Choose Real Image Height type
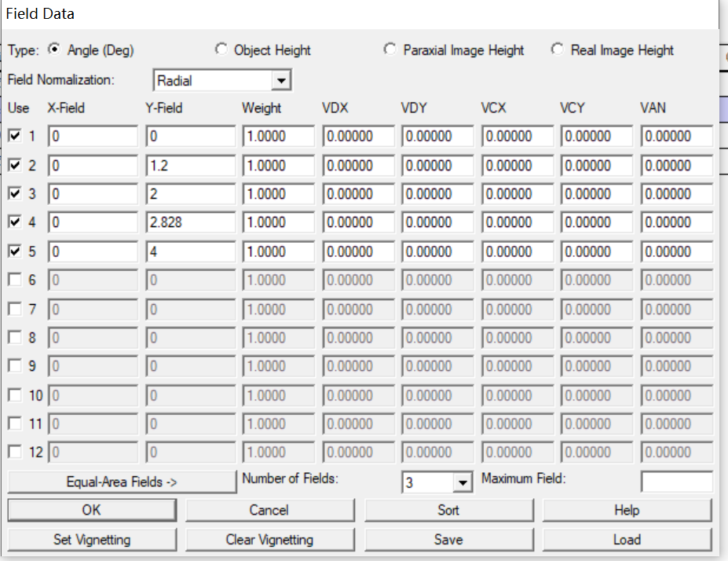The height and width of the screenshot is (561, 728). pyautogui.click(x=557, y=49)
